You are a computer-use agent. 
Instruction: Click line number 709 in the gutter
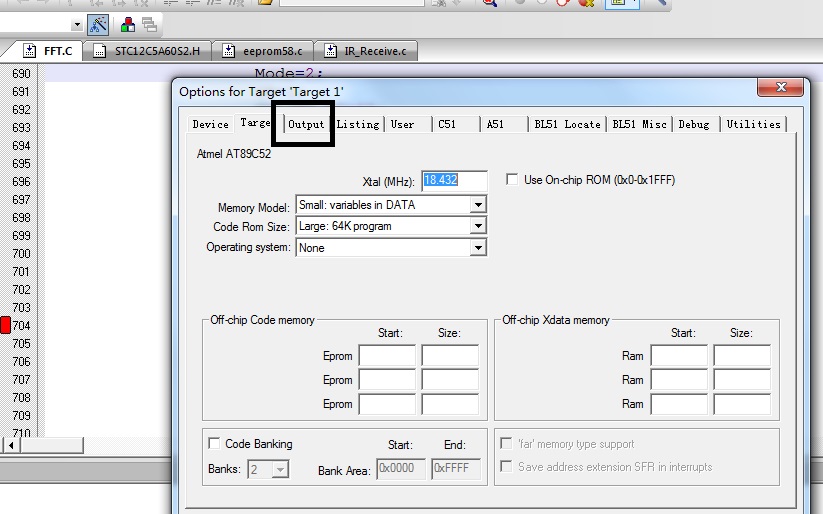click(x=22, y=415)
